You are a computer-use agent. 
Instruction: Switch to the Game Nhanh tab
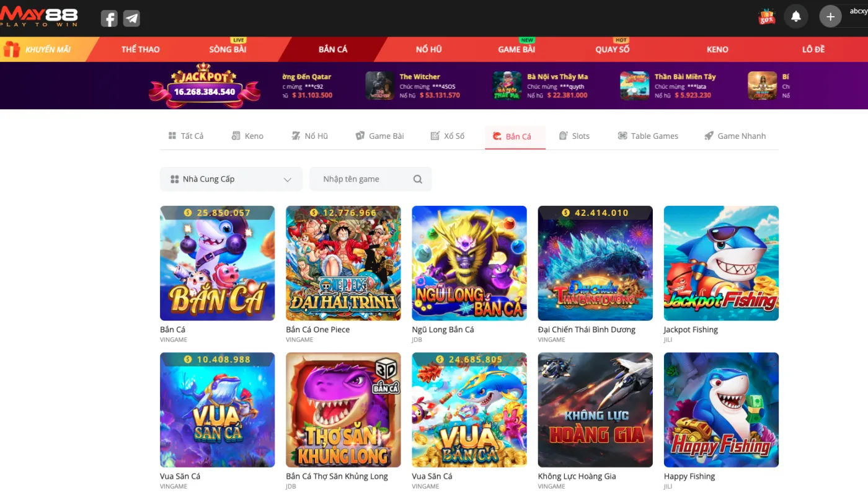click(x=735, y=136)
